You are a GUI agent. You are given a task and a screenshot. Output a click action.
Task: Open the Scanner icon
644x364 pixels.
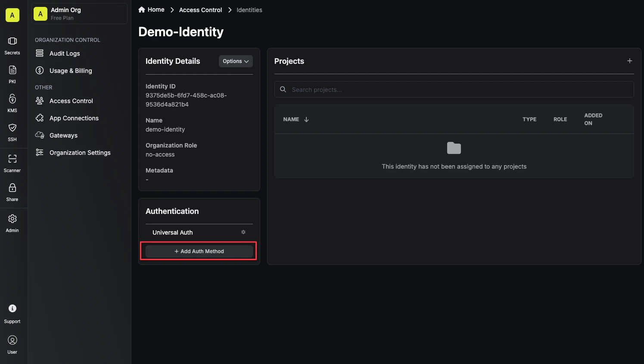click(12, 159)
